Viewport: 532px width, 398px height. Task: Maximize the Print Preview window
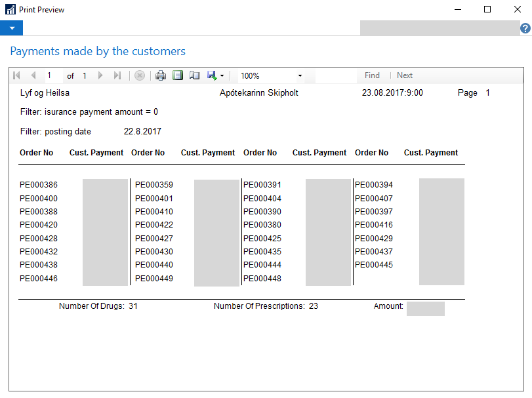(x=487, y=10)
